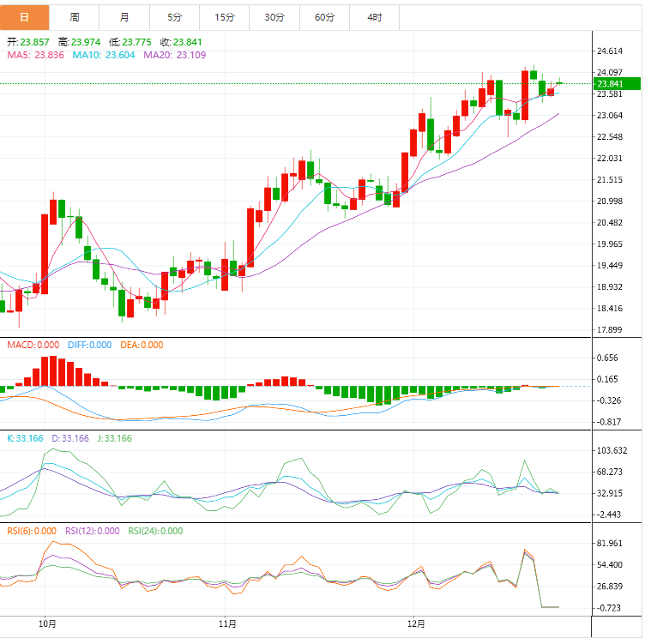Viewport: 645px width, 644px height.
Task: Click the MA20 moving average label
Action: tap(170, 55)
